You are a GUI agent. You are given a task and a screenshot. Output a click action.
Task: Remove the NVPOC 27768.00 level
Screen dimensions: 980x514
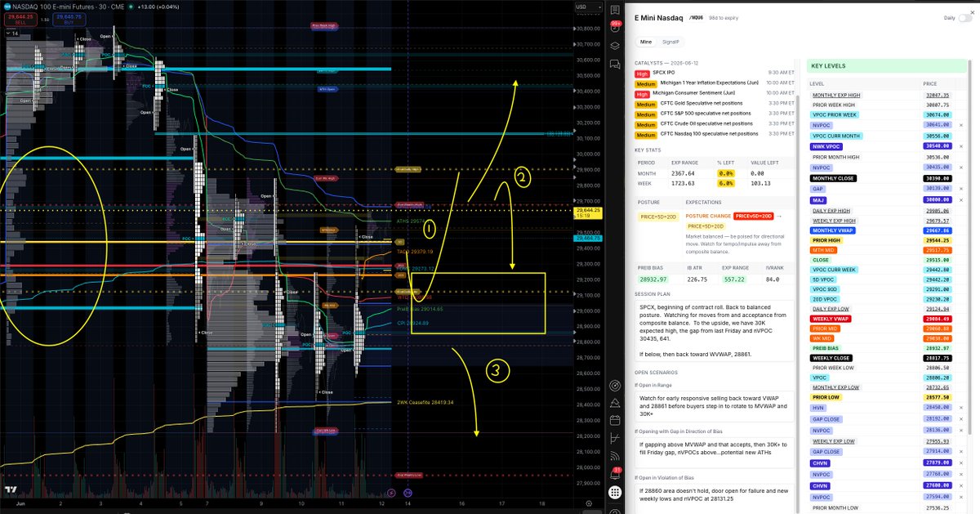coord(960,473)
